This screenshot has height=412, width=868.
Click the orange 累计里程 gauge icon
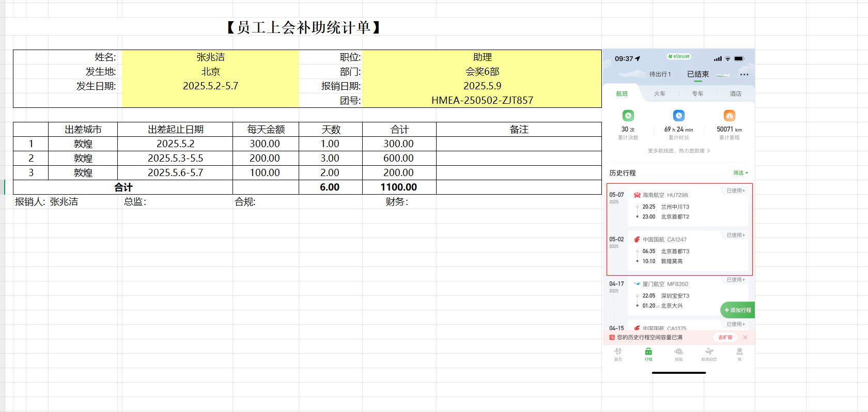click(729, 116)
